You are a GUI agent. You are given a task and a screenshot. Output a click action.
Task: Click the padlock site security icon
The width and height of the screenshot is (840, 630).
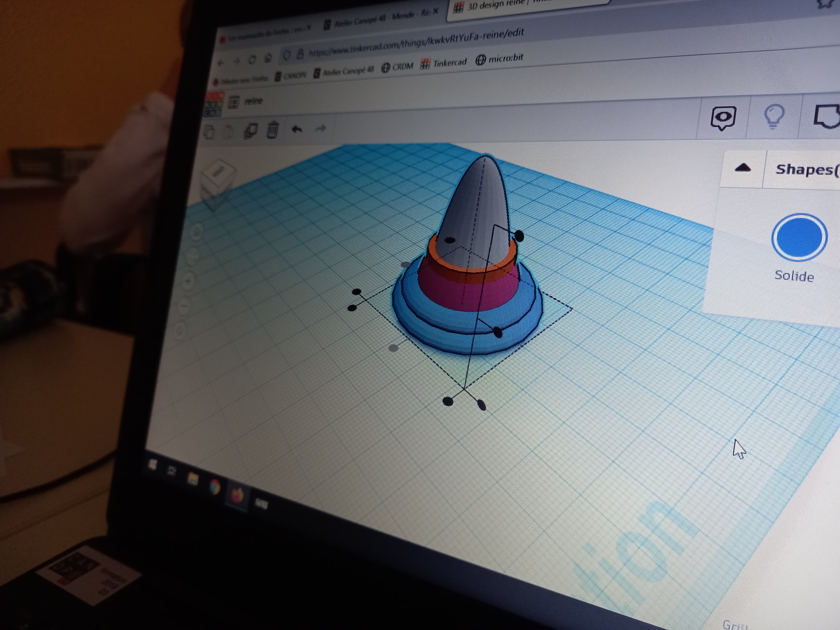(x=300, y=54)
